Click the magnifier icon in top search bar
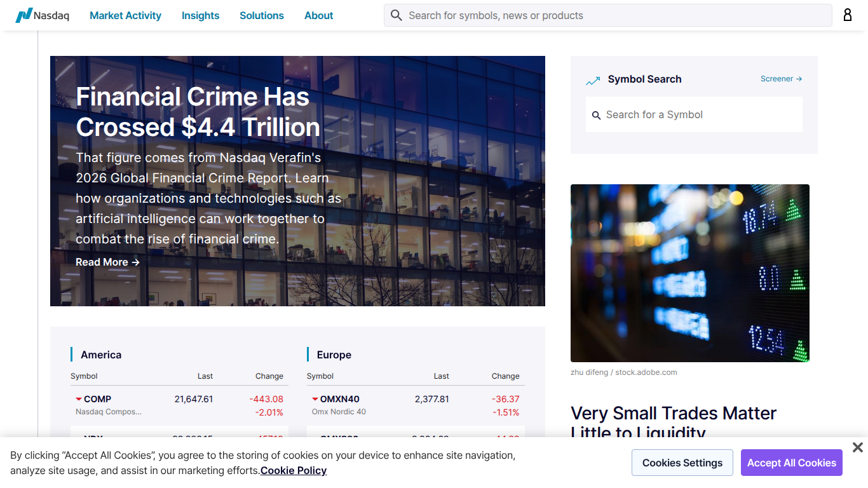The image size is (868, 488). [x=397, y=15]
